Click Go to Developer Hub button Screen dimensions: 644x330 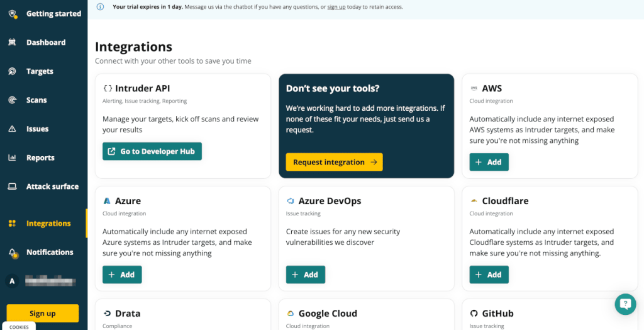click(x=152, y=151)
